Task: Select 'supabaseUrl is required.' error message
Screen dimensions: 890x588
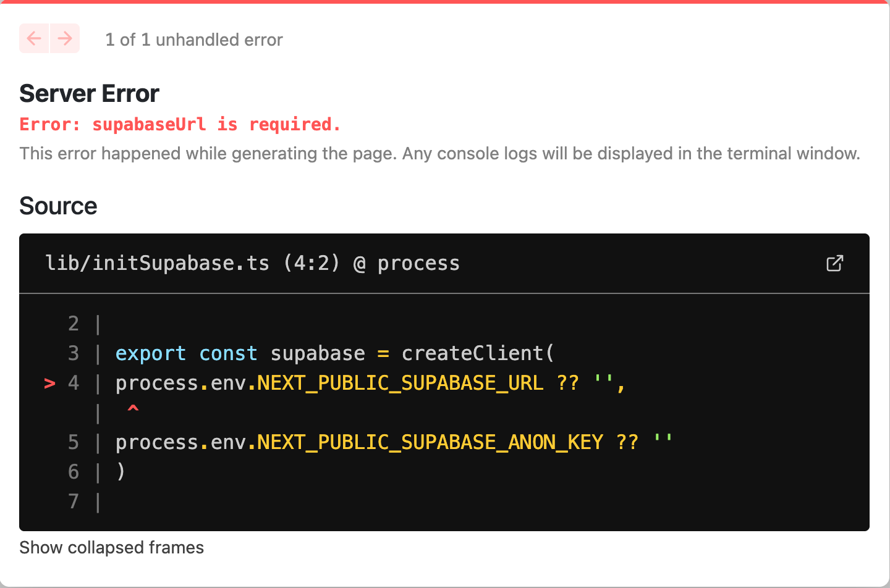Action: coord(216,124)
